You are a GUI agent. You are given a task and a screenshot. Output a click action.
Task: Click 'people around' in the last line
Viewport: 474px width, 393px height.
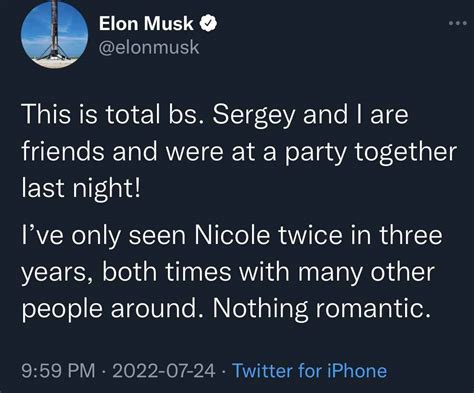tap(113, 309)
